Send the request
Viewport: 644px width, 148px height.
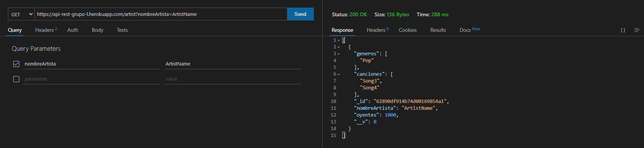300,14
